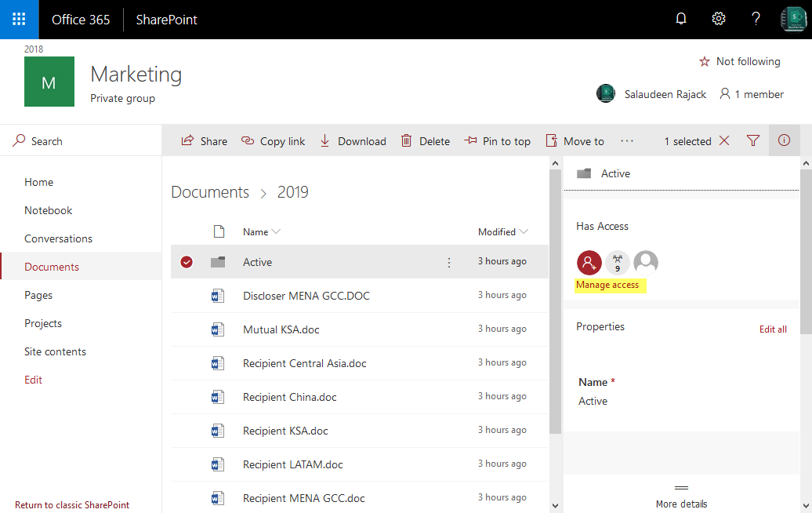Open the Office 365 app launcher waffle
The width and height of the screenshot is (812, 513).
17,19
